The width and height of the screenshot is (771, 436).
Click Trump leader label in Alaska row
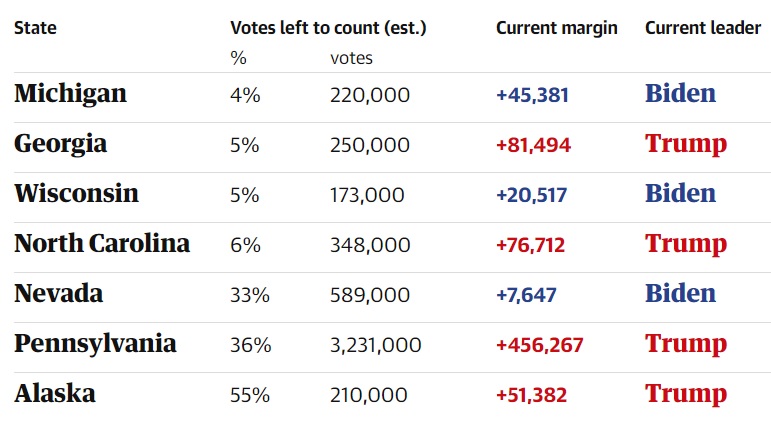tap(685, 394)
